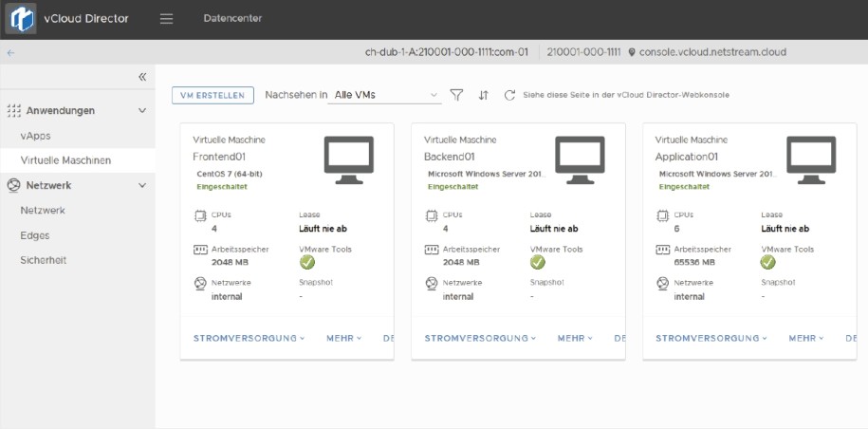Screen dimensions: 868x429
Task: Click the Frontend01 VM name
Action: click(219, 157)
